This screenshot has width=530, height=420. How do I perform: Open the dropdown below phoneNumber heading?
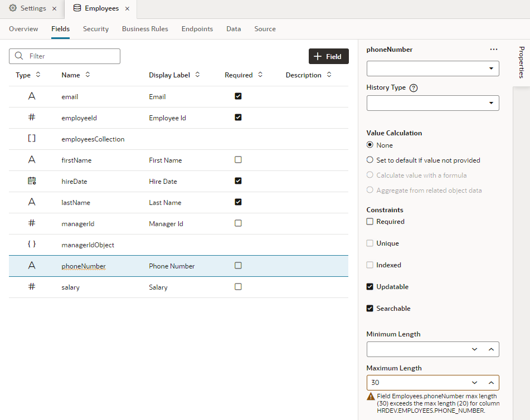coord(432,69)
